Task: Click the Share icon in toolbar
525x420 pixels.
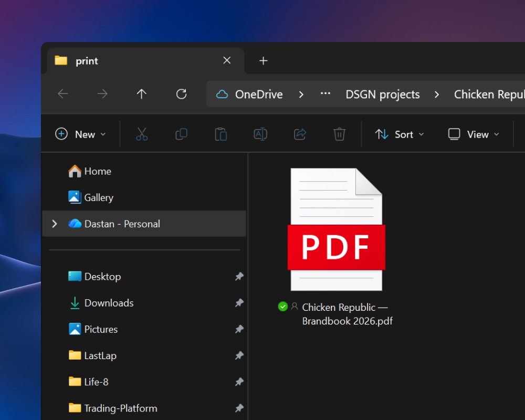Action: (300, 134)
